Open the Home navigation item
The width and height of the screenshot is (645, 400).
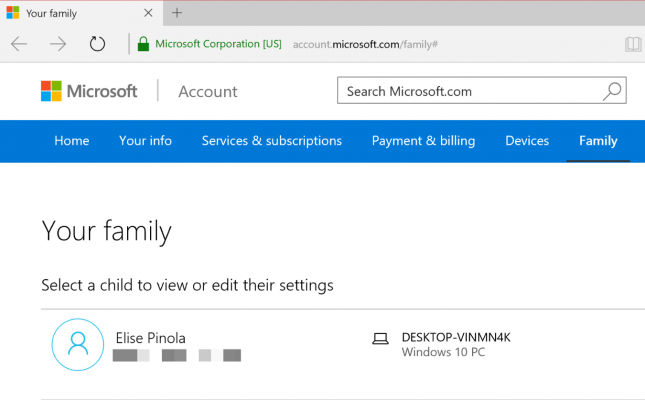click(x=72, y=141)
